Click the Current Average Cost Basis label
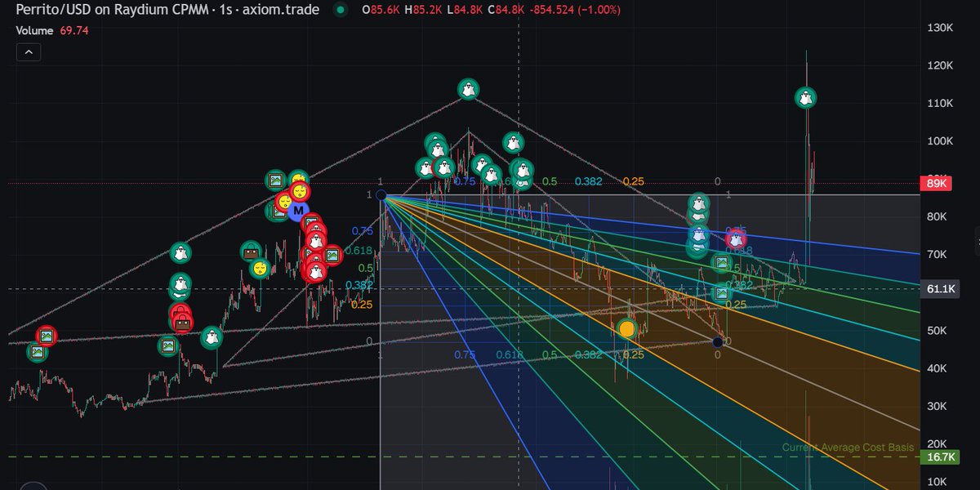The height and width of the screenshot is (490, 980). tap(849, 448)
